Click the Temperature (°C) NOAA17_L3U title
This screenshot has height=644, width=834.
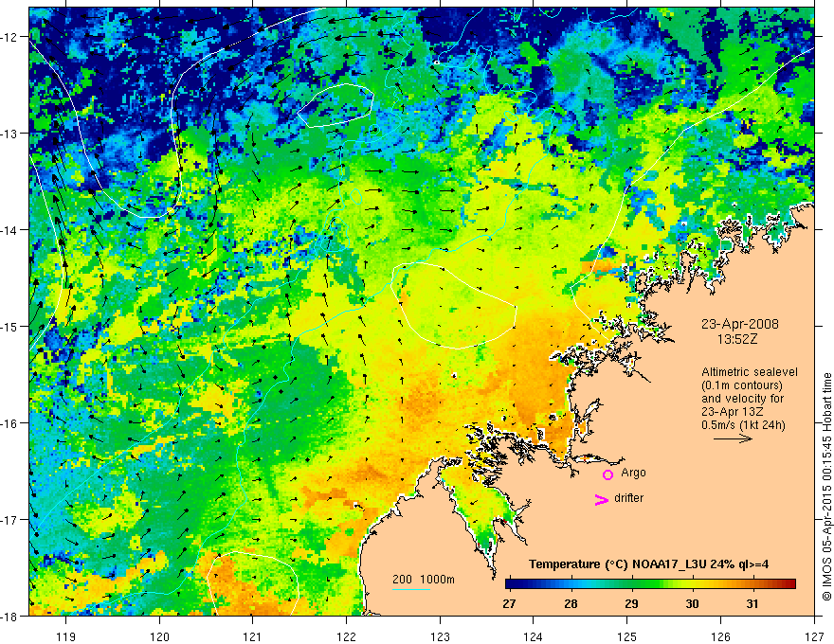648,564
